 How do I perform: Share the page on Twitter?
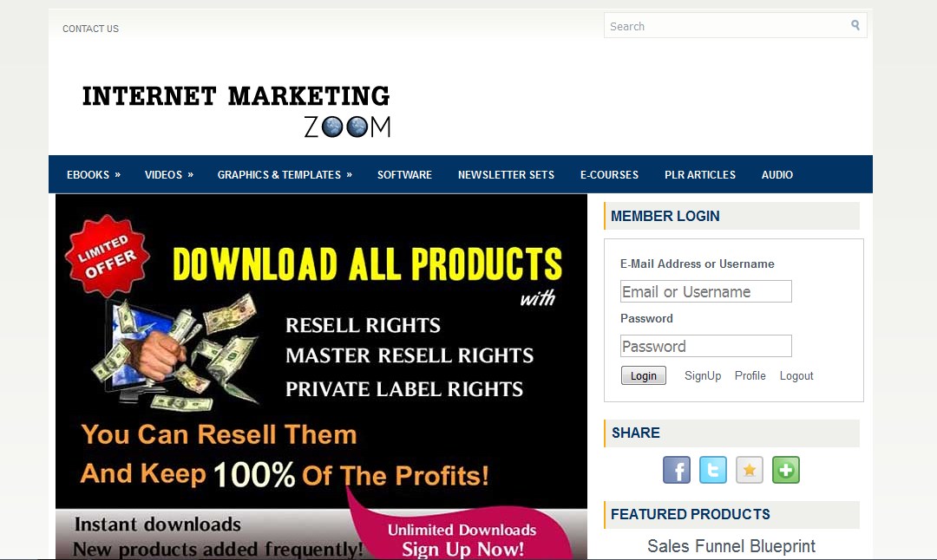[713, 470]
